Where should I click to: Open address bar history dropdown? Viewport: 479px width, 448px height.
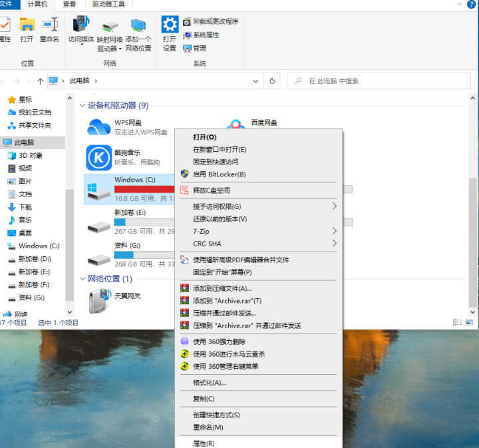(x=255, y=81)
